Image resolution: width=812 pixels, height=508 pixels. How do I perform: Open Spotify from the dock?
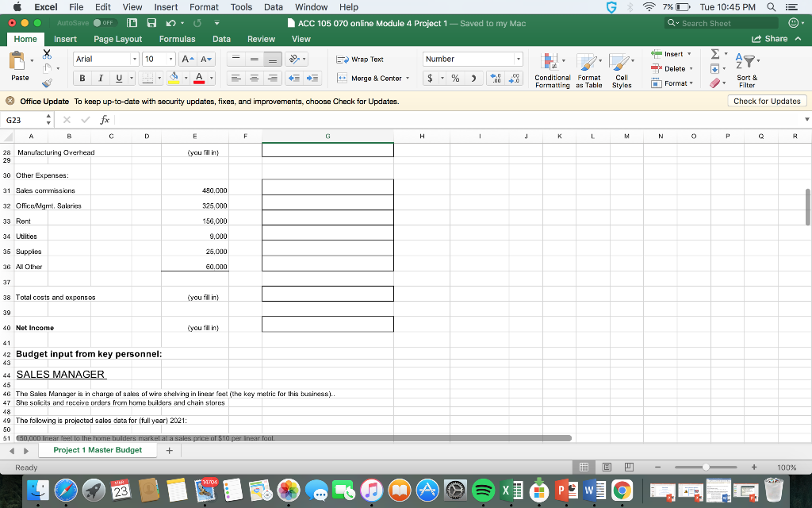point(482,491)
